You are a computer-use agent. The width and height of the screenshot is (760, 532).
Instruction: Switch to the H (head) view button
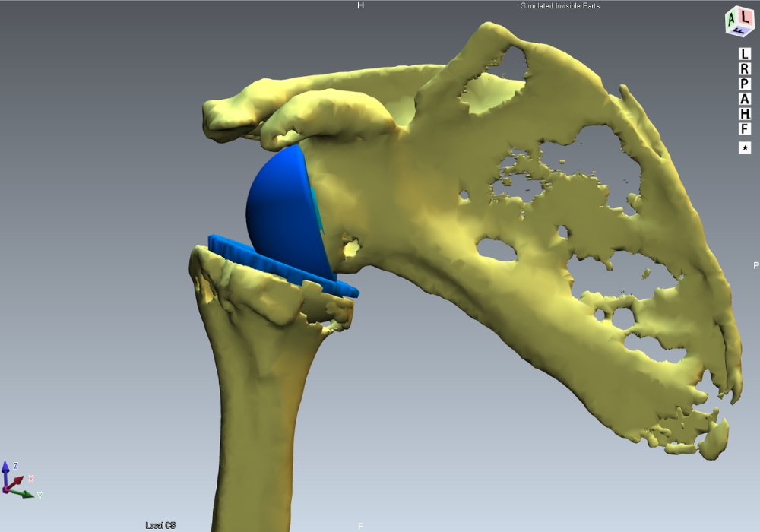(x=745, y=115)
